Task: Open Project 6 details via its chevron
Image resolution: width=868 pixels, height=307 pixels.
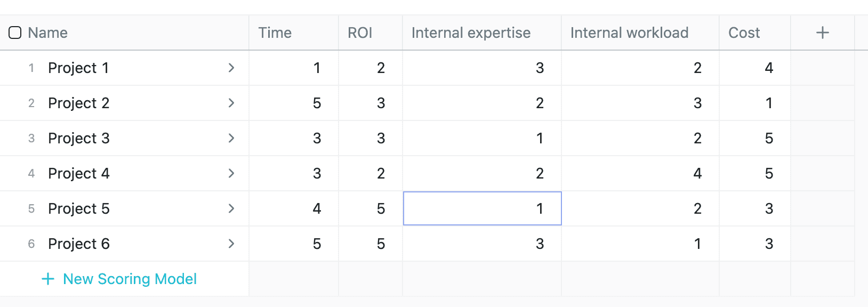Action: [231, 244]
